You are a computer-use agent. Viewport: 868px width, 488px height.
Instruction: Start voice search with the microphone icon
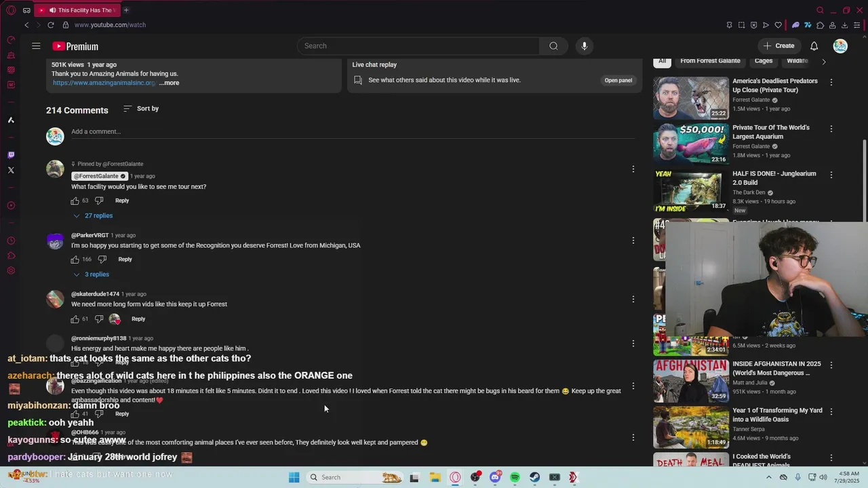(585, 46)
